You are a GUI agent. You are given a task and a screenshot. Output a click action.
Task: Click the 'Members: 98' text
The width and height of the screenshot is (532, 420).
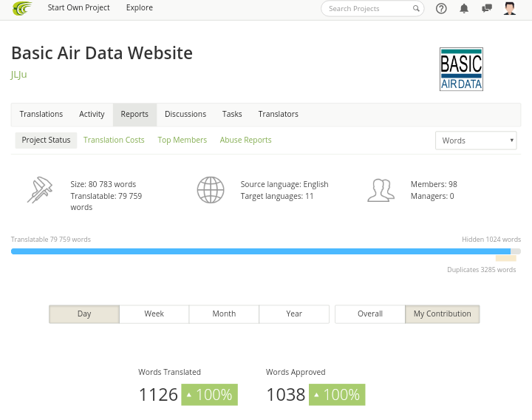[x=434, y=184]
